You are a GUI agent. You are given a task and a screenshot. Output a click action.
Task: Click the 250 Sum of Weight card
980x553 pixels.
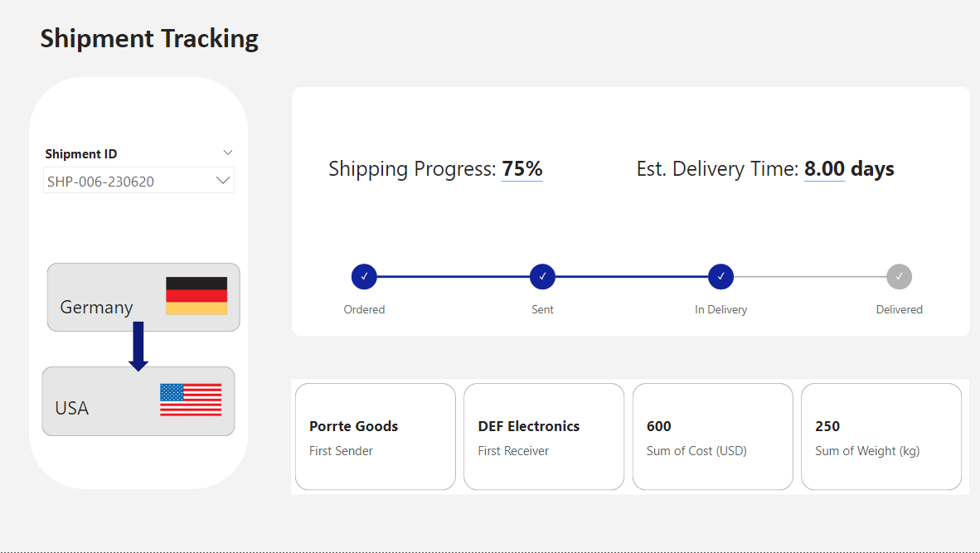click(881, 437)
